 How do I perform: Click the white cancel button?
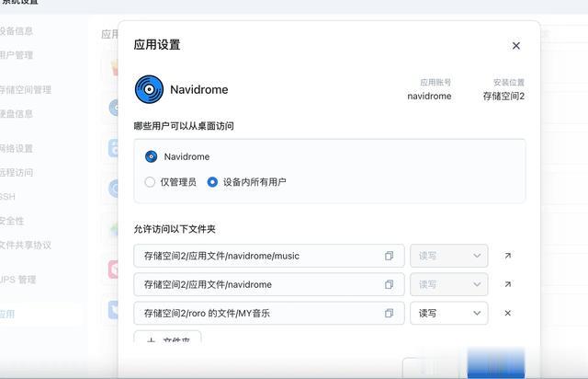pyautogui.click(x=431, y=367)
